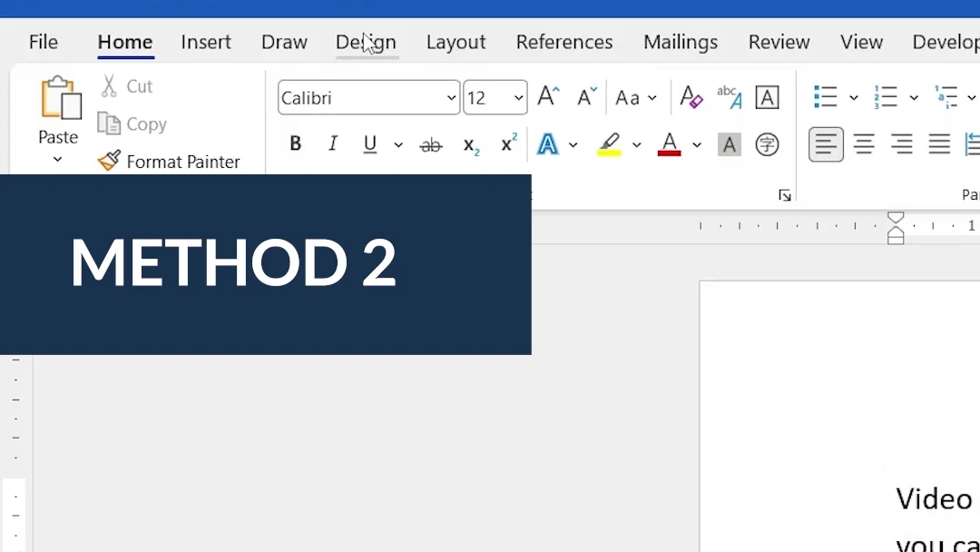
Task: Open the Layout tab
Action: (456, 42)
